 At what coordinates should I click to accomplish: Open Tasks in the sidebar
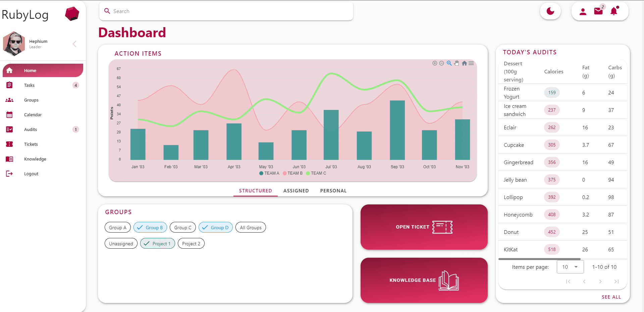(x=43, y=85)
